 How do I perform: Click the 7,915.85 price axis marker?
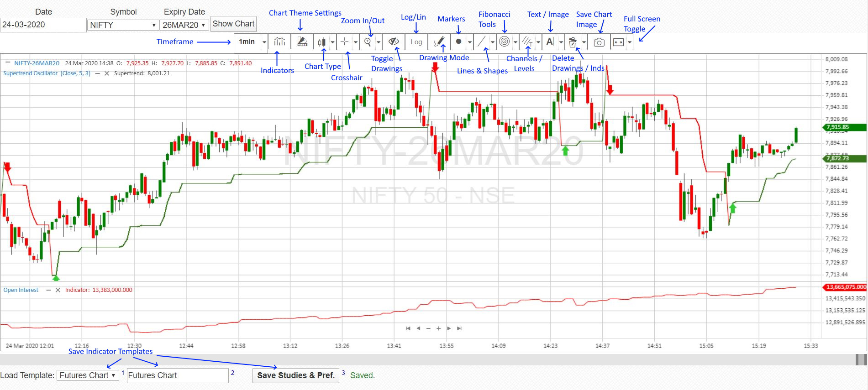pyautogui.click(x=844, y=127)
